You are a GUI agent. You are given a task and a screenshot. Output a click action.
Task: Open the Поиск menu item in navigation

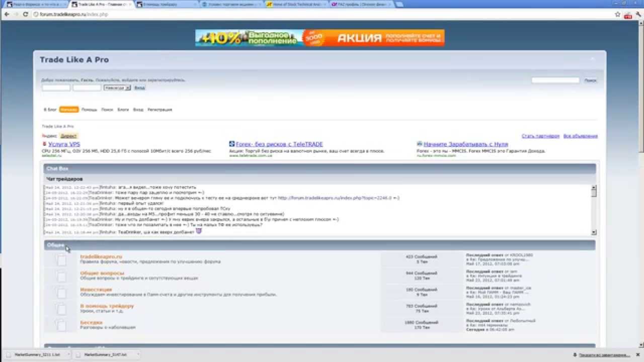[107, 110]
